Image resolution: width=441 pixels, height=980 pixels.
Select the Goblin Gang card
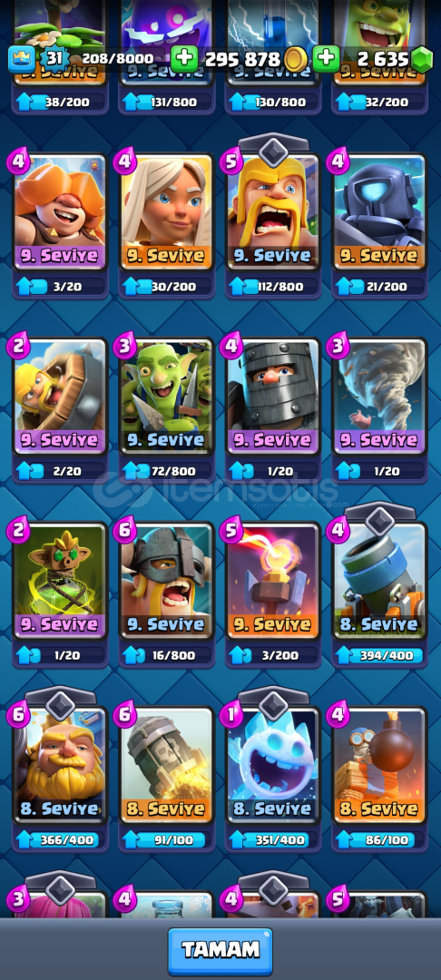click(x=166, y=397)
